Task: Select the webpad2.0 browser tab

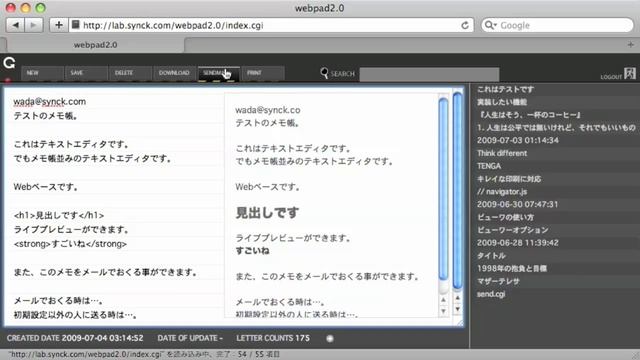Action: (x=95, y=45)
